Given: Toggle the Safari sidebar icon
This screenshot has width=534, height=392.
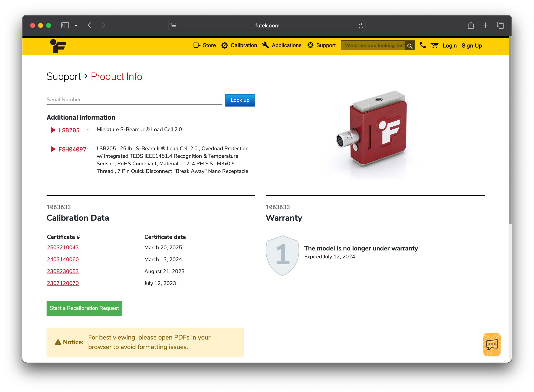Looking at the screenshot, I should (65, 25).
